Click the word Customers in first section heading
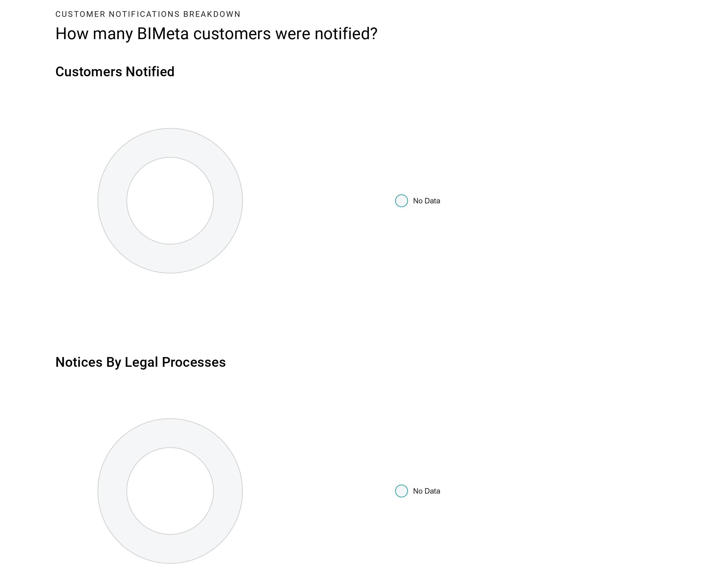This screenshot has height=575, width=728. 89,72
